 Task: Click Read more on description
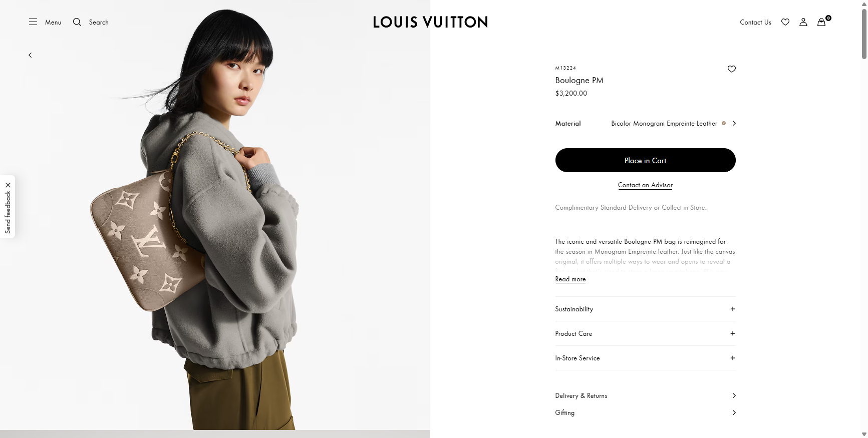(x=570, y=279)
